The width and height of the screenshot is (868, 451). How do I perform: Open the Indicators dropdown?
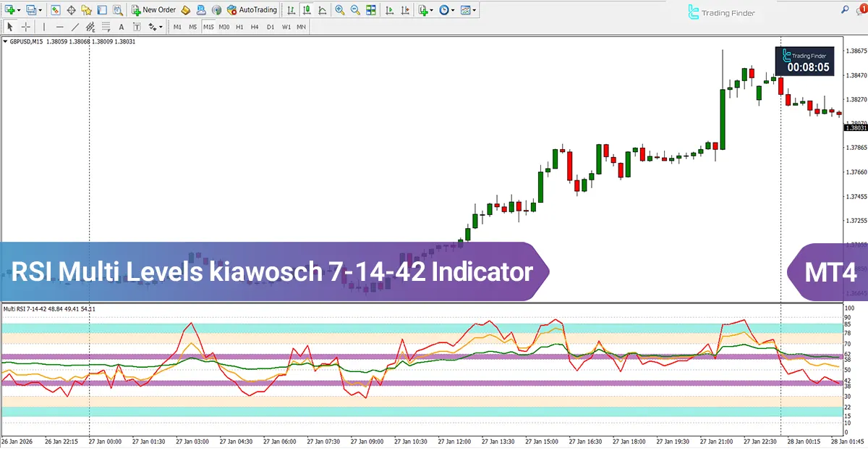pyautogui.click(x=431, y=10)
